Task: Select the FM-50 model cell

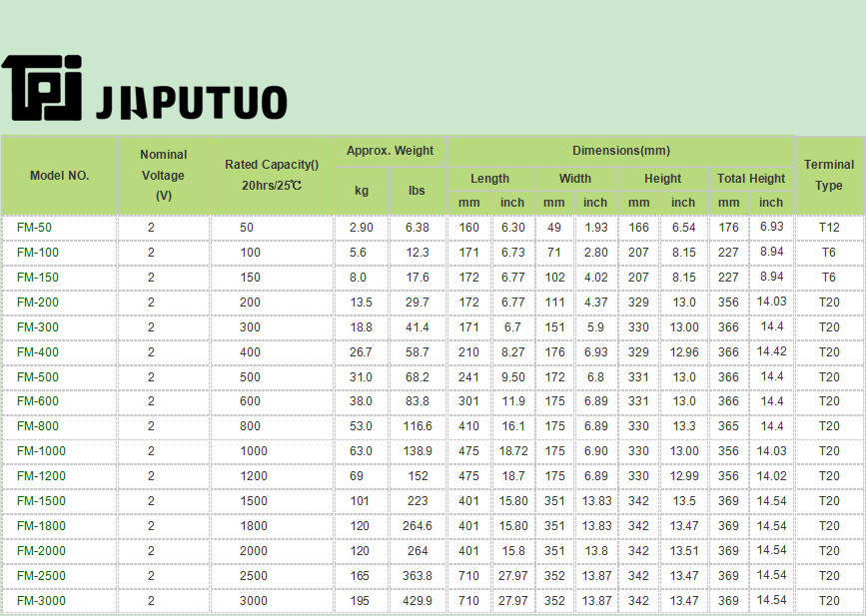Action: pyautogui.click(x=34, y=228)
